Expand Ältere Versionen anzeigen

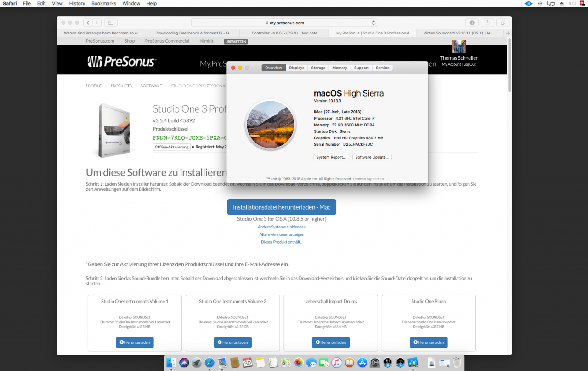pyautogui.click(x=282, y=234)
